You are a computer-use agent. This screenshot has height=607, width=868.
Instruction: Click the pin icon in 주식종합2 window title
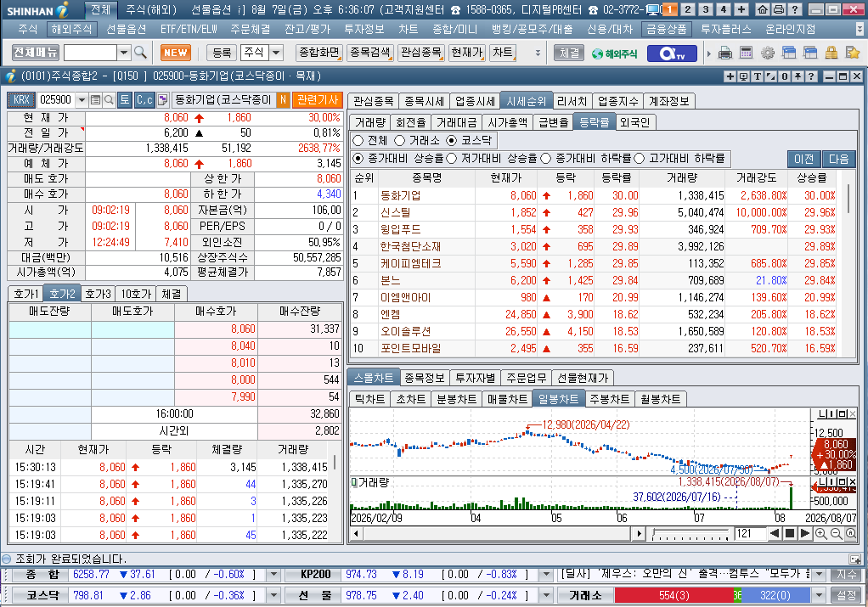click(x=798, y=76)
